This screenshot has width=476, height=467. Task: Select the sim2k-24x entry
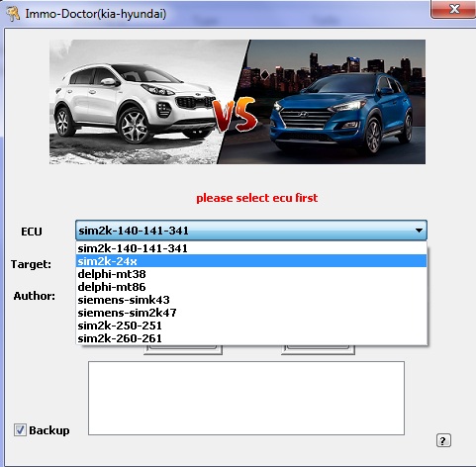pyautogui.click(x=251, y=261)
